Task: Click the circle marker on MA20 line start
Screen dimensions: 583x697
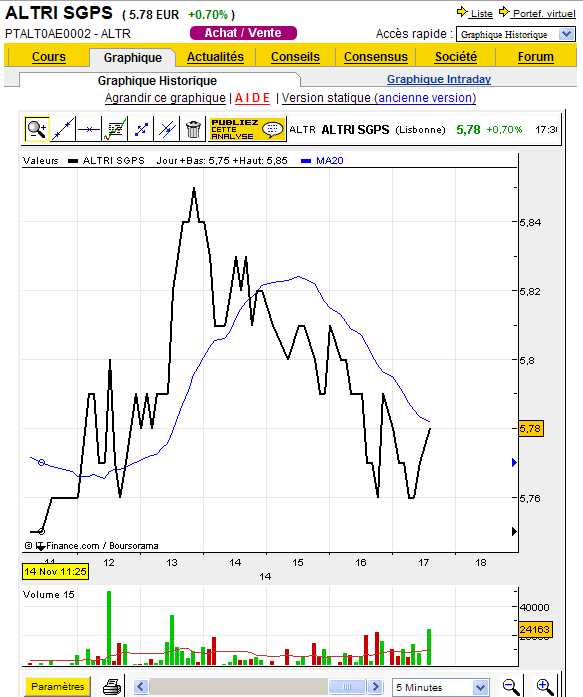Action: 41,462
